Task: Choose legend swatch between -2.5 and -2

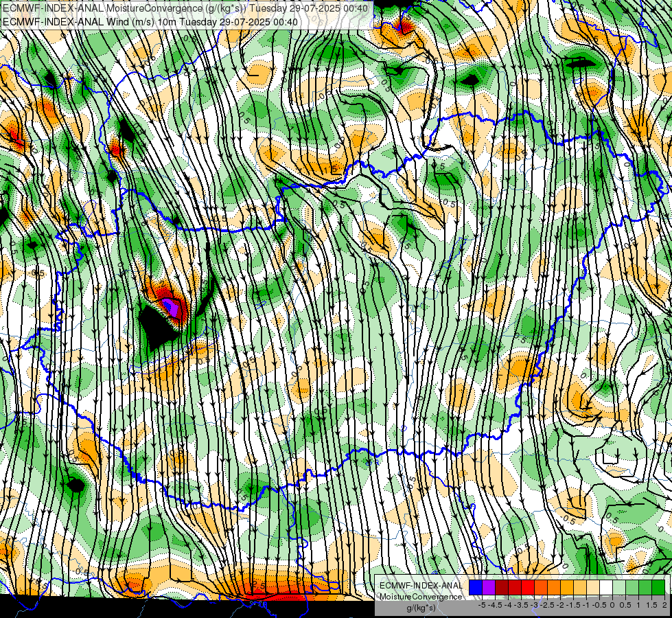Action: [x=554, y=588]
